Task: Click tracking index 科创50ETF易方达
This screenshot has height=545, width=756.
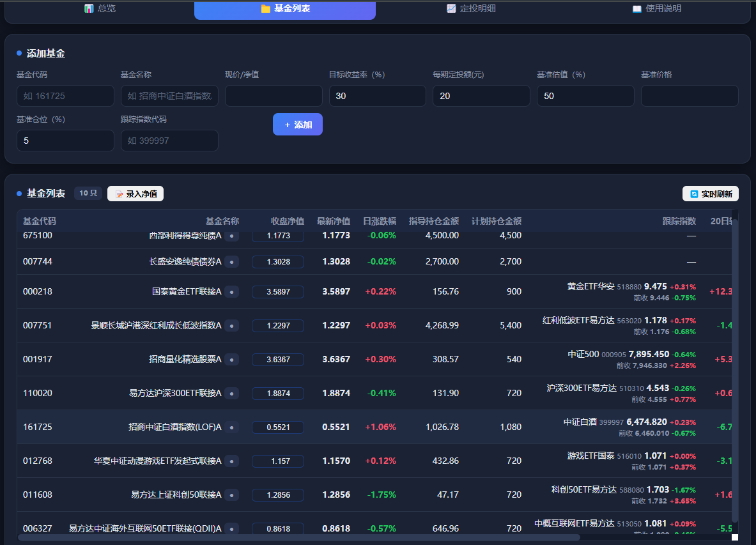Action: [x=584, y=489]
